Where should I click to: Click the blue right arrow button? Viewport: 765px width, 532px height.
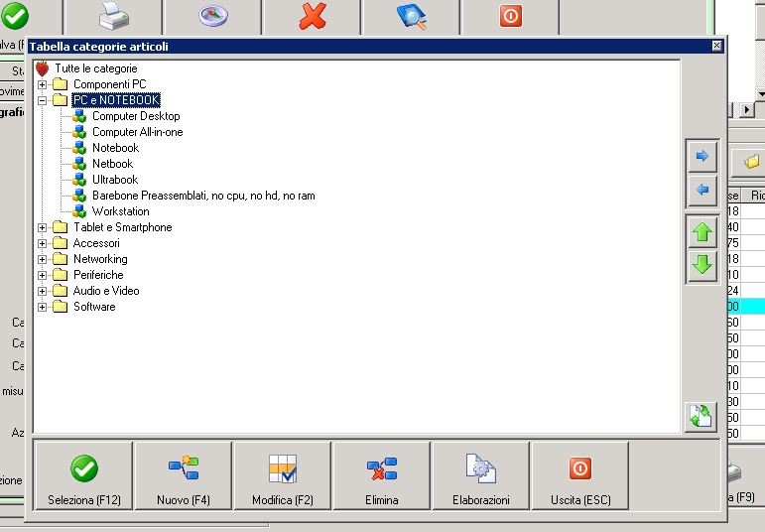click(702, 156)
